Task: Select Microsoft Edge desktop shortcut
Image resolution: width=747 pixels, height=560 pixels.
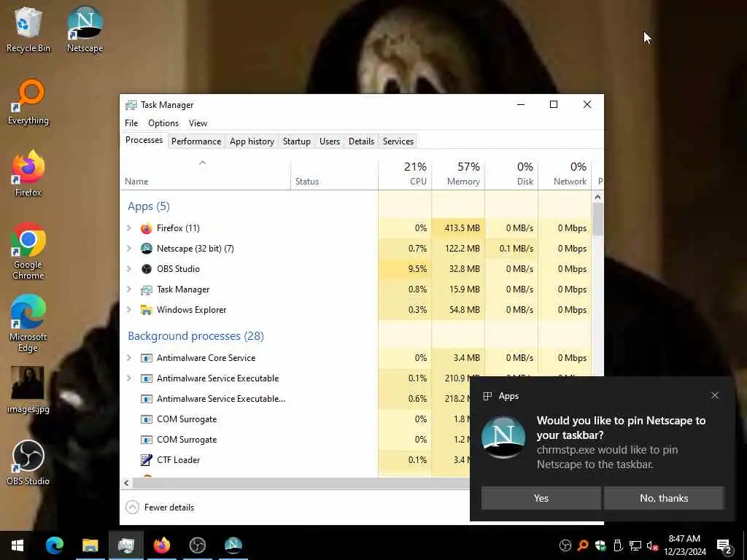Action: [x=28, y=324]
